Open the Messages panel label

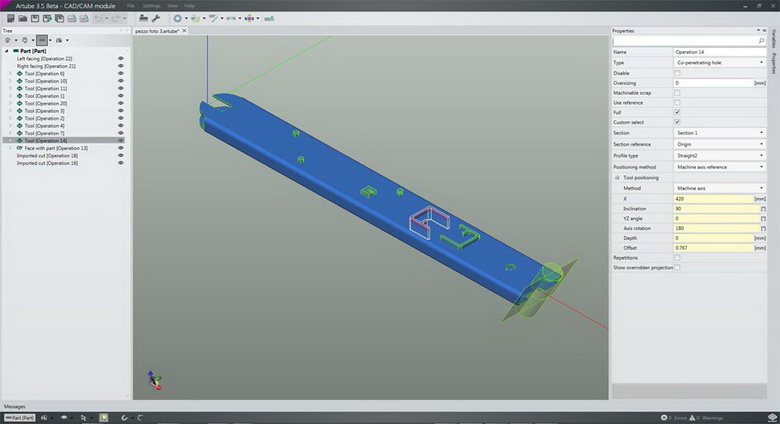coord(14,407)
